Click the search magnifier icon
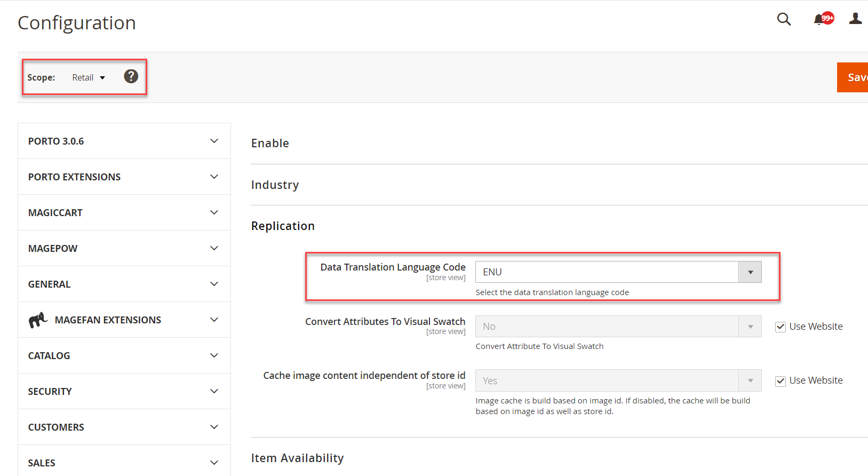 [x=783, y=19]
